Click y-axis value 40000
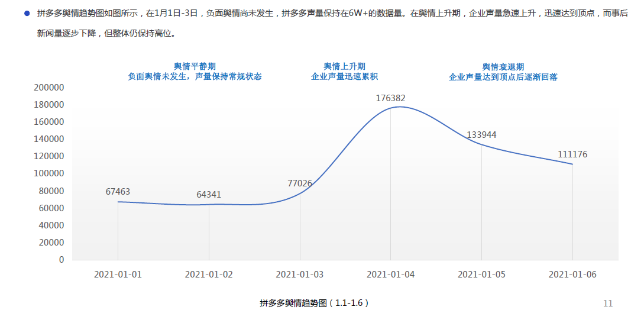 [52, 225]
